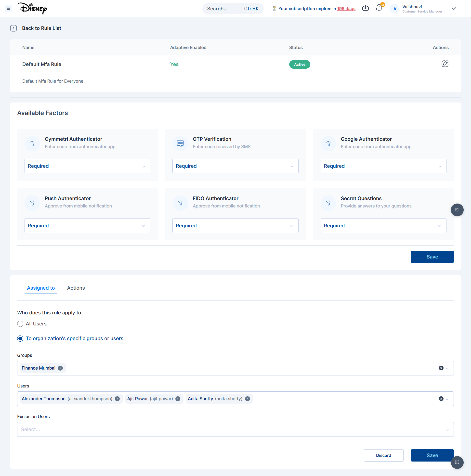Switch to the Assigned to tab
The height and width of the screenshot is (476, 471).
(x=41, y=288)
